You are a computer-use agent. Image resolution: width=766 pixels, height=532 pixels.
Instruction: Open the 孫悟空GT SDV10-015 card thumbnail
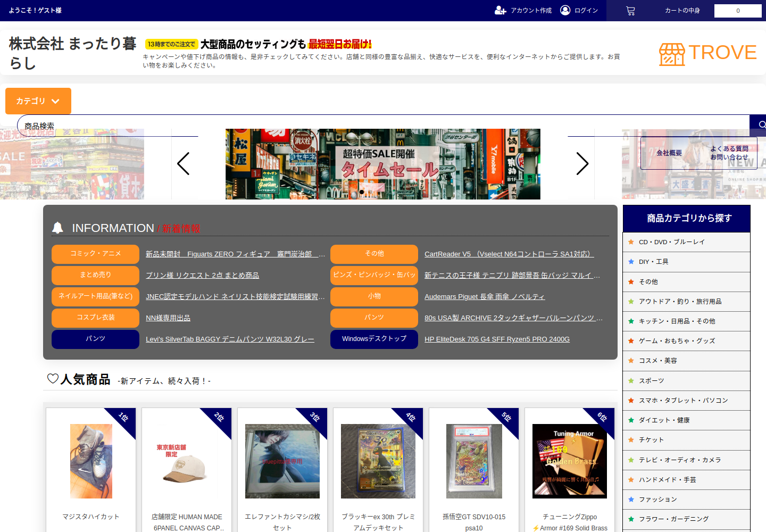pos(474,461)
